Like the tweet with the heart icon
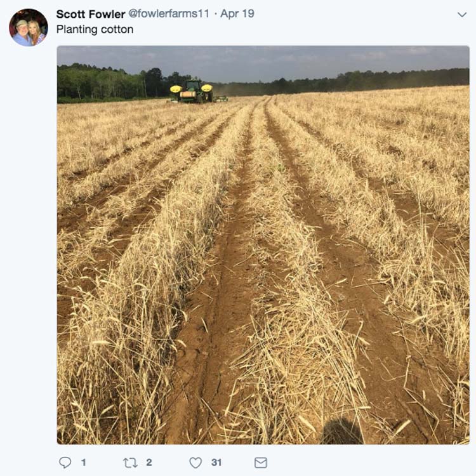The height and width of the screenshot is (476, 476). point(195,463)
